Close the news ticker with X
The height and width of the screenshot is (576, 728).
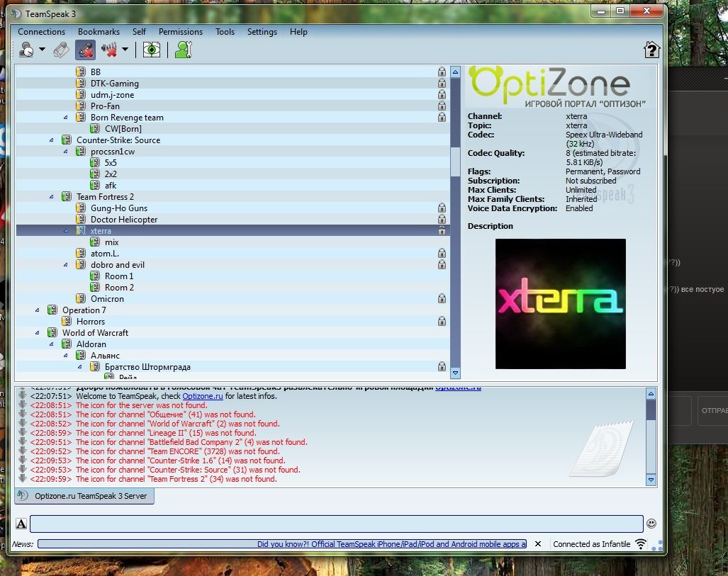coord(537,544)
